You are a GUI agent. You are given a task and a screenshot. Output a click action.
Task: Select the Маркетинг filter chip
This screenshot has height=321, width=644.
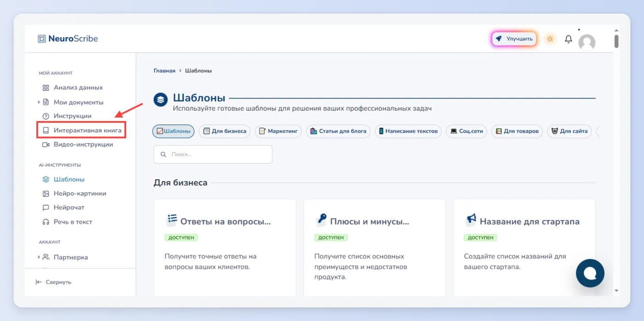[278, 131]
